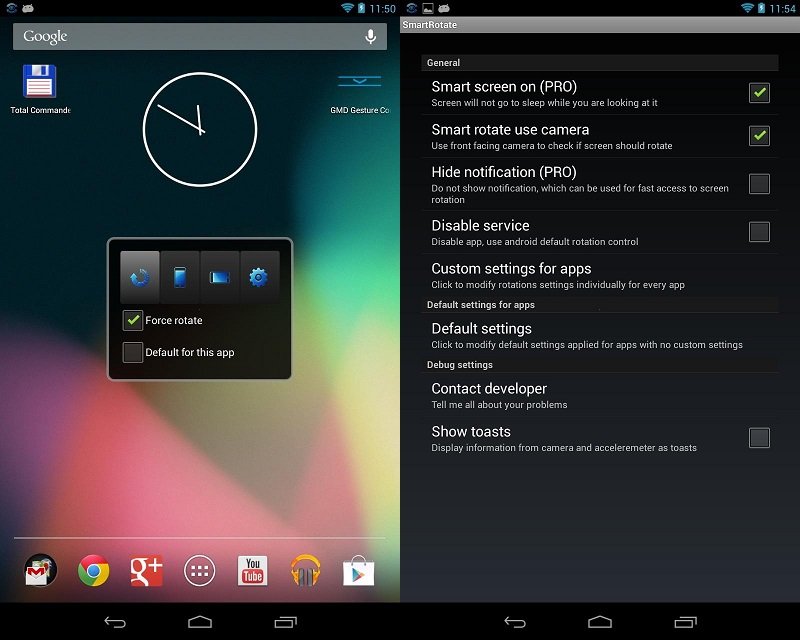Viewport: 800px width, 640px height.
Task: Enable Default for this app checkbox
Action: pyautogui.click(x=133, y=352)
